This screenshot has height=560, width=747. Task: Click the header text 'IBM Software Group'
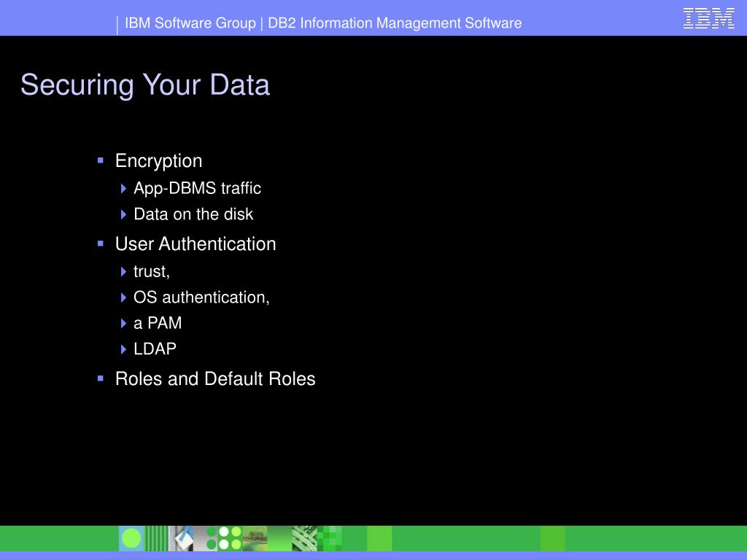click(x=190, y=23)
